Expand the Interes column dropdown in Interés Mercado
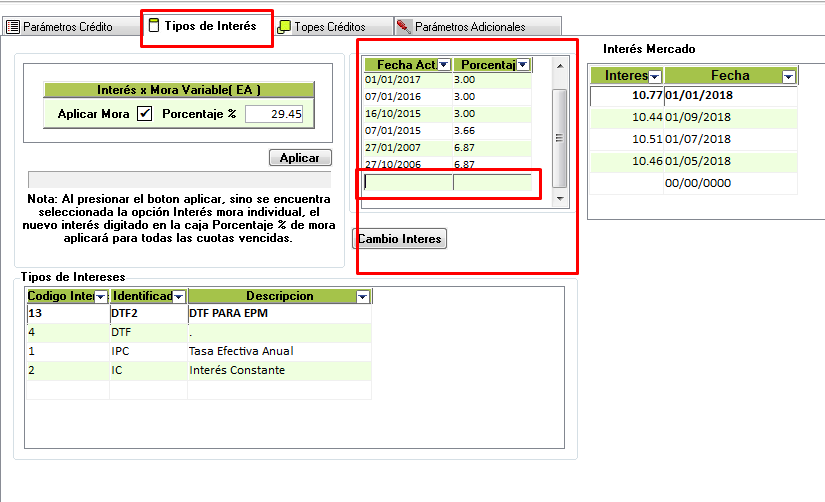Viewport: 825px width, 502px height. pos(655,76)
